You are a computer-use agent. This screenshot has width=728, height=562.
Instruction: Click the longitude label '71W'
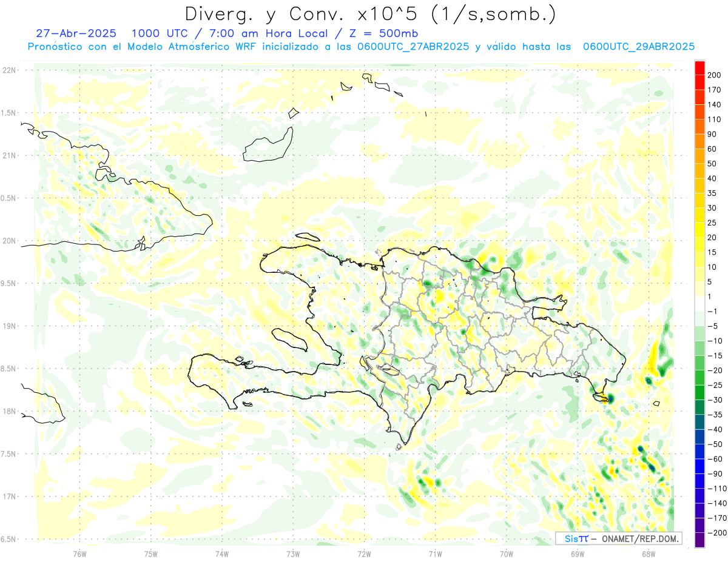pyautogui.click(x=435, y=554)
